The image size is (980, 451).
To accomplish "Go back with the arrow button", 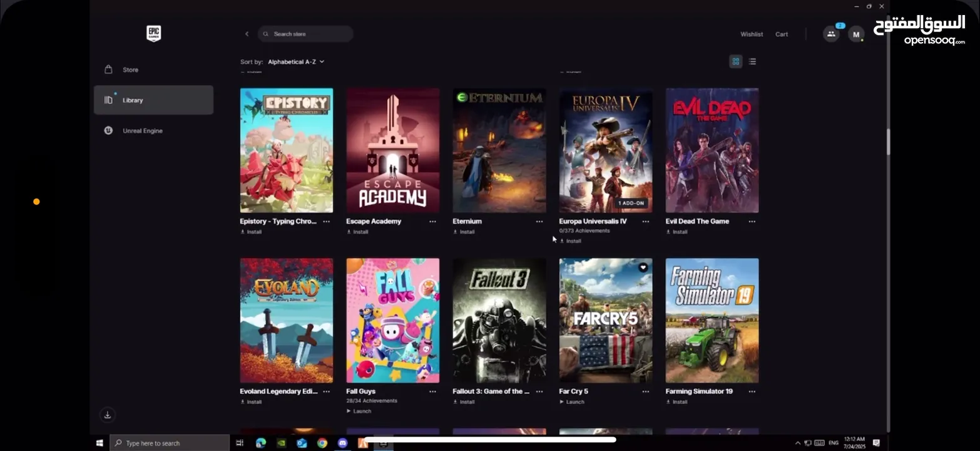I will pyautogui.click(x=247, y=34).
